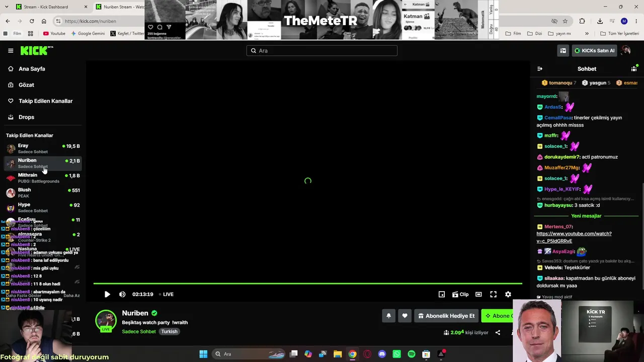Jump to LIVE in the player
Viewport: 644px width, 362px height.
pos(166,295)
